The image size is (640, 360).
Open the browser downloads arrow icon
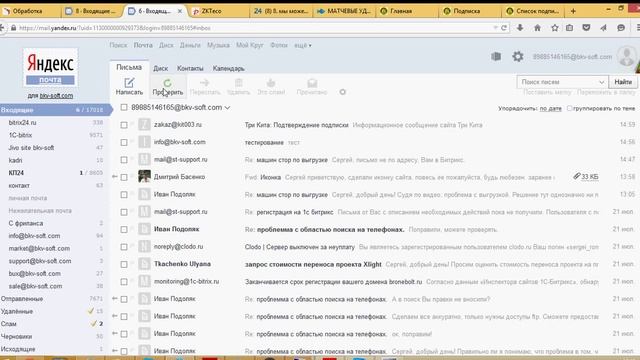click(x=520, y=28)
